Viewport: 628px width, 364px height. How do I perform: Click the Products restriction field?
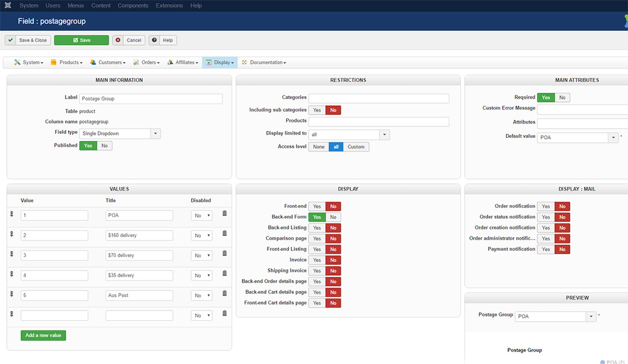click(379, 121)
